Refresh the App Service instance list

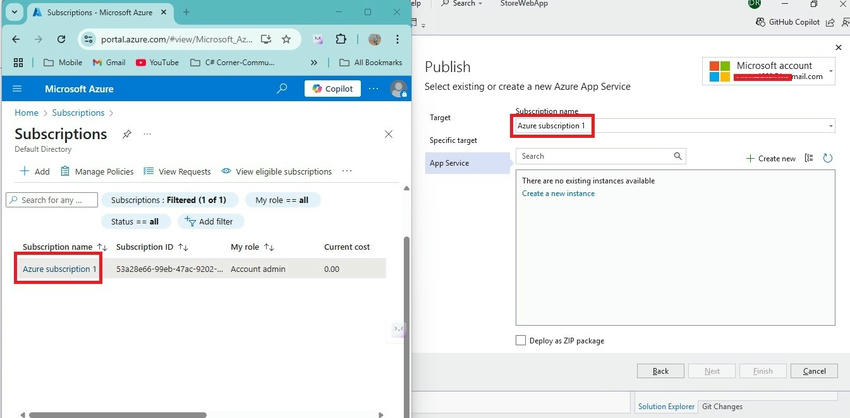click(828, 158)
